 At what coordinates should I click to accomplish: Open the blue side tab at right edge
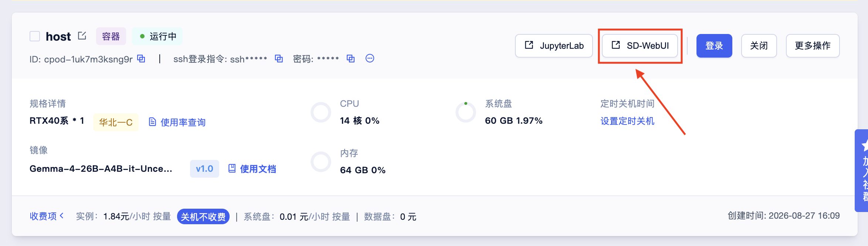pos(862,170)
